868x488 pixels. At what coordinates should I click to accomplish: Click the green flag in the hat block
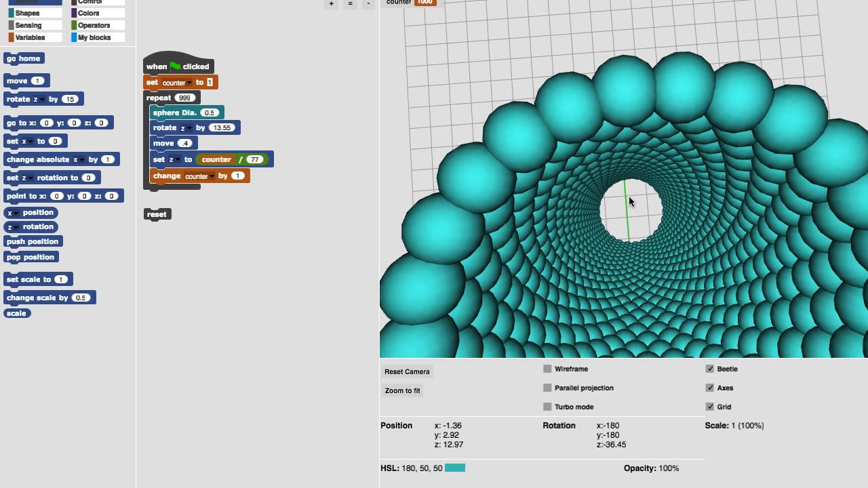[x=175, y=66]
